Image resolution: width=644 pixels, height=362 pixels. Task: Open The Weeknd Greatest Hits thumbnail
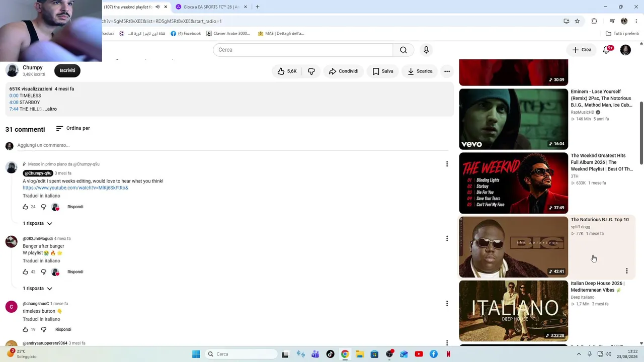(x=513, y=183)
